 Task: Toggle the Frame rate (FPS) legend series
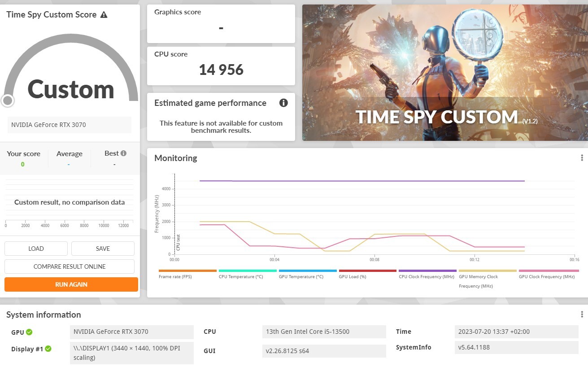(x=187, y=274)
